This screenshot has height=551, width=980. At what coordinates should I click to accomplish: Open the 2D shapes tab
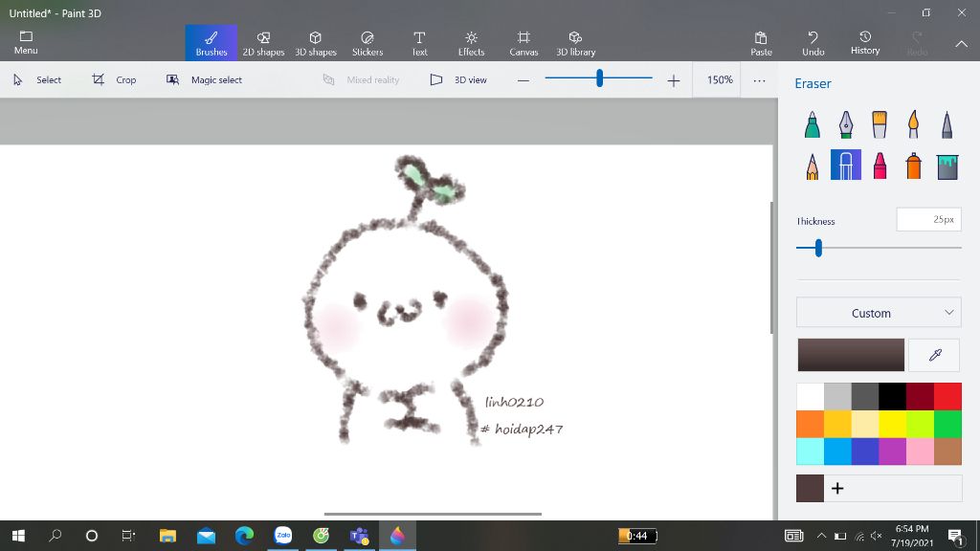(x=263, y=43)
